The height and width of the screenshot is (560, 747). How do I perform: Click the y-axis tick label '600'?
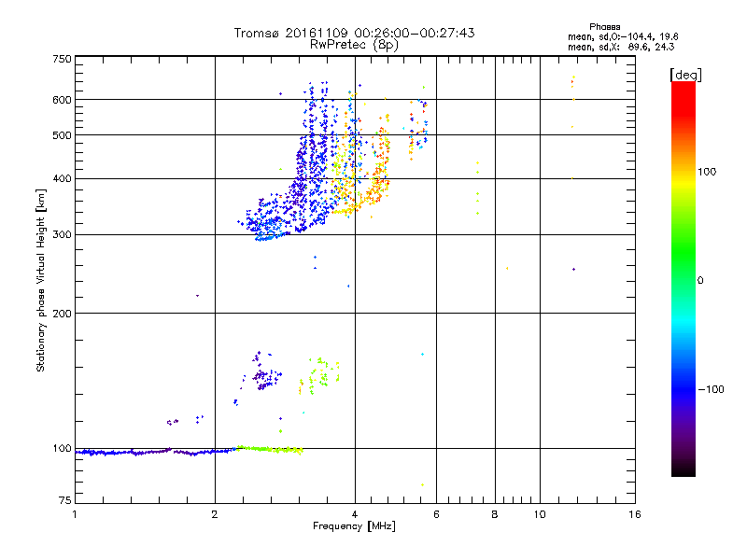tap(62, 100)
